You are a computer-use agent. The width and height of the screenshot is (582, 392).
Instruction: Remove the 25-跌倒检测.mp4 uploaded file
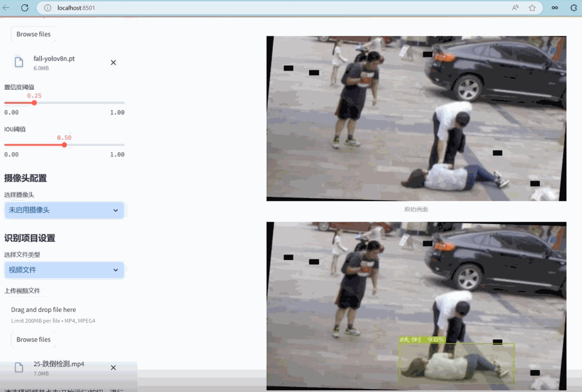(x=113, y=368)
